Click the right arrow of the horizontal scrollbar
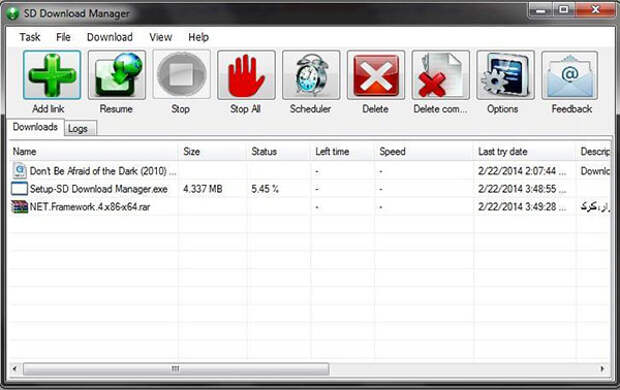Screen dimensions: 620x390 click(x=603, y=369)
